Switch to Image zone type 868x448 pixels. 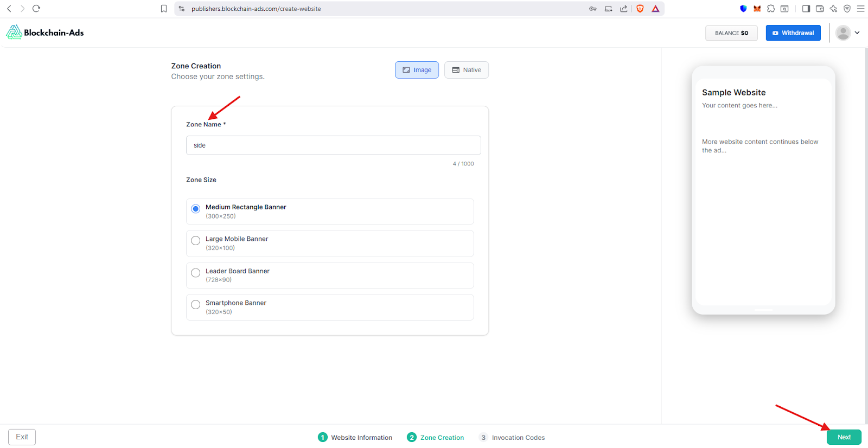pos(417,70)
